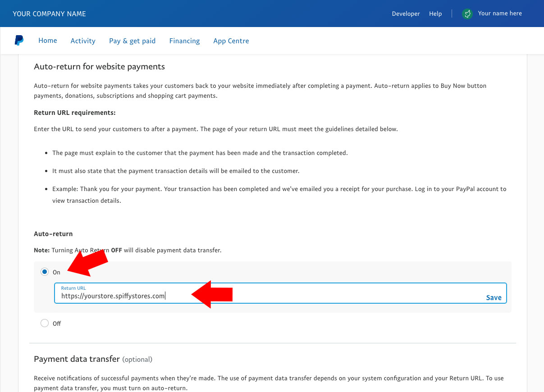The width and height of the screenshot is (544, 392).
Task: Click the Return URL requirements subheading
Action: tap(75, 113)
